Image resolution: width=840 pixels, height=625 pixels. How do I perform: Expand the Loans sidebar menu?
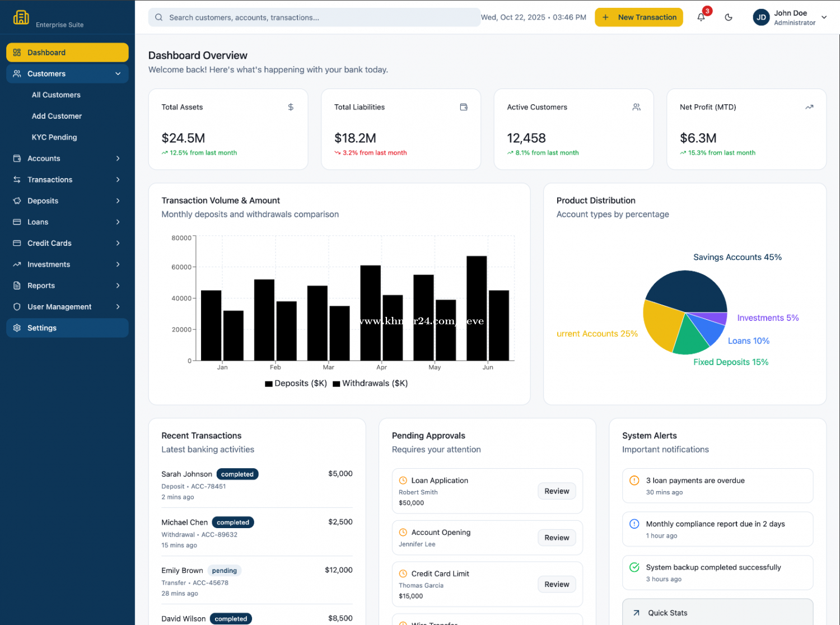(x=118, y=222)
